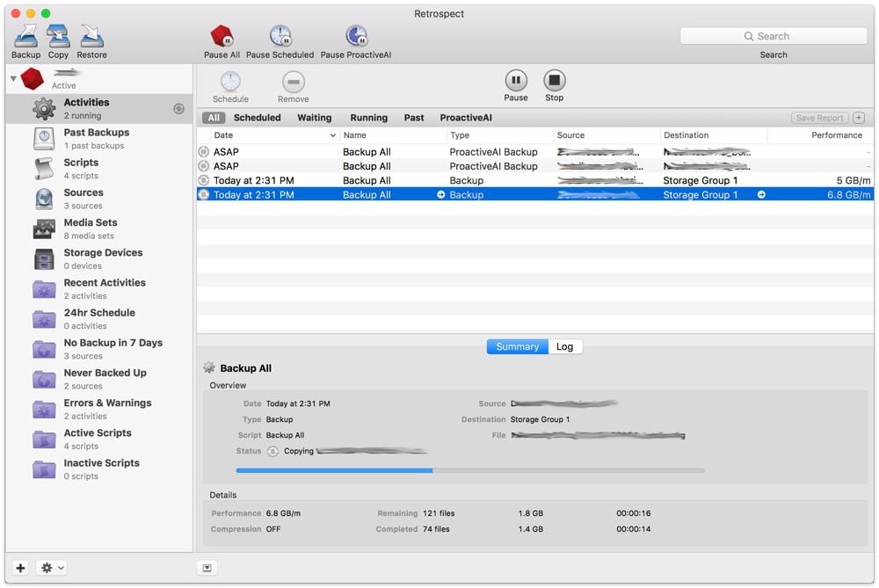This screenshot has height=588, width=879.
Task: Click the Pause Scheduled icon
Action: click(280, 36)
